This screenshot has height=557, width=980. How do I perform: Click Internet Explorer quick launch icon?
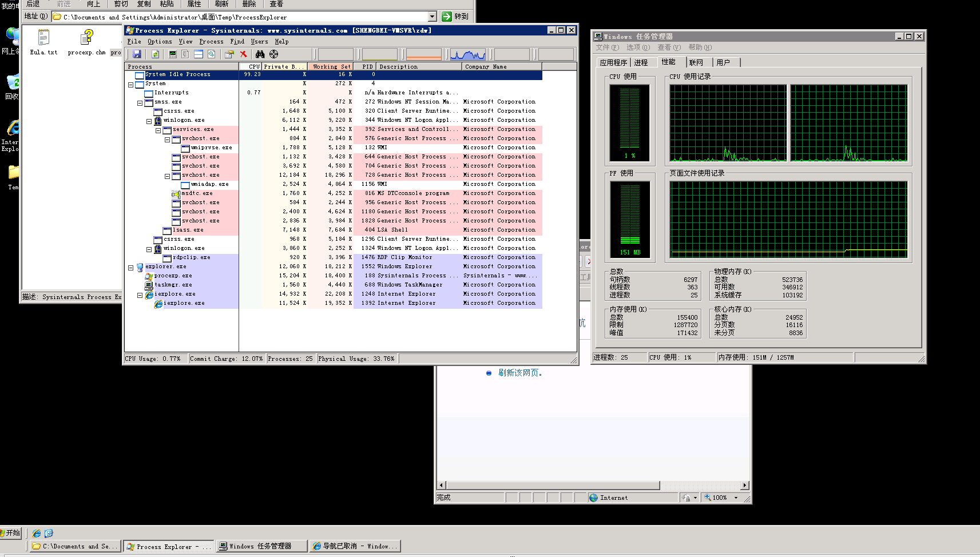pos(37,533)
